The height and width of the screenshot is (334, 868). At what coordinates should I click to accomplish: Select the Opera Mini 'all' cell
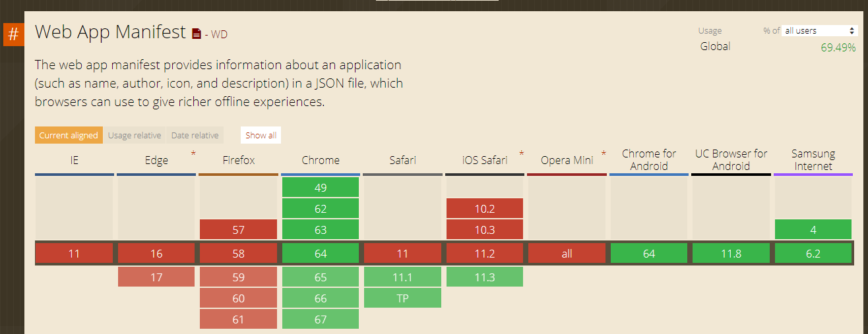coord(567,254)
